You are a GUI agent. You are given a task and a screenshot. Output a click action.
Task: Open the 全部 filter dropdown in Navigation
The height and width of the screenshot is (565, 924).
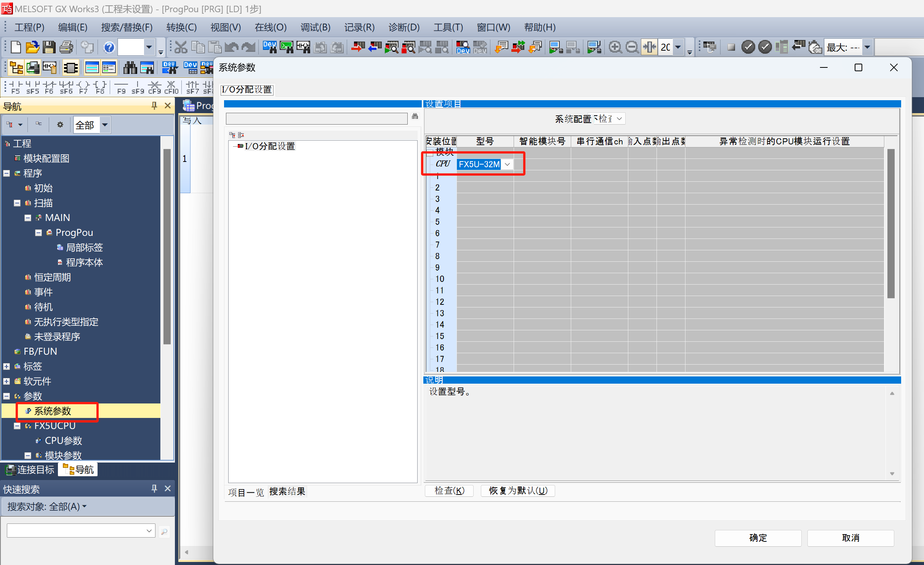pyautogui.click(x=105, y=125)
